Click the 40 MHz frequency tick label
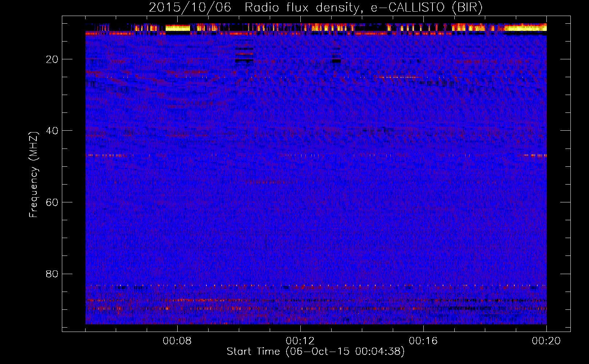The width and height of the screenshot is (589, 364). (x=52, y=131)
